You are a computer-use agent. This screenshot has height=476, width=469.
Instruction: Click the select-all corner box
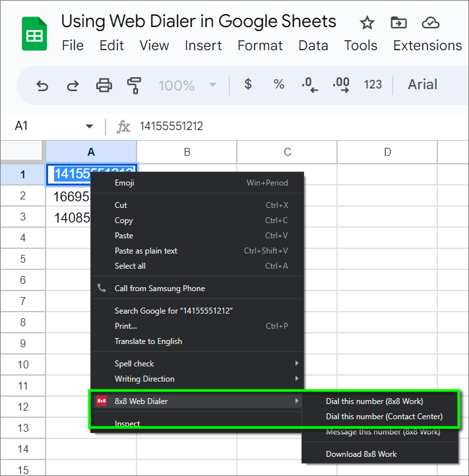point(21,151)
